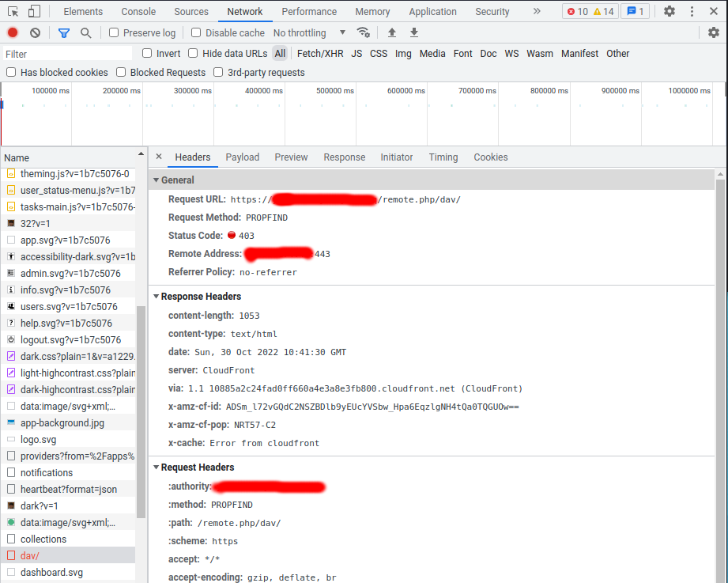The width and height of the screenshot is (728, 583).
Task: Show the Response tab
Action: (345, 157)
